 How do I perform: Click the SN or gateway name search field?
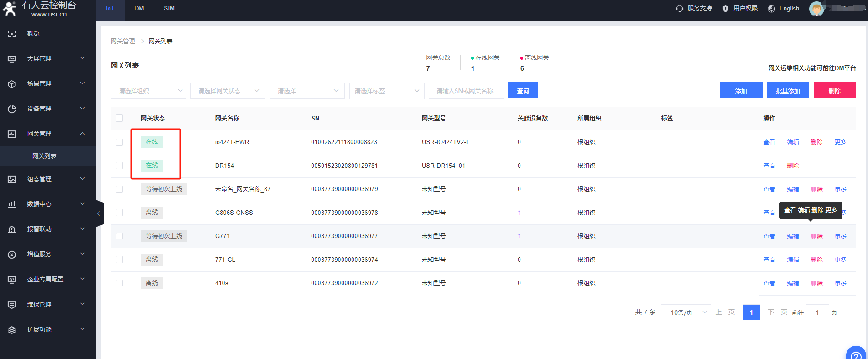tap(466, 91)
